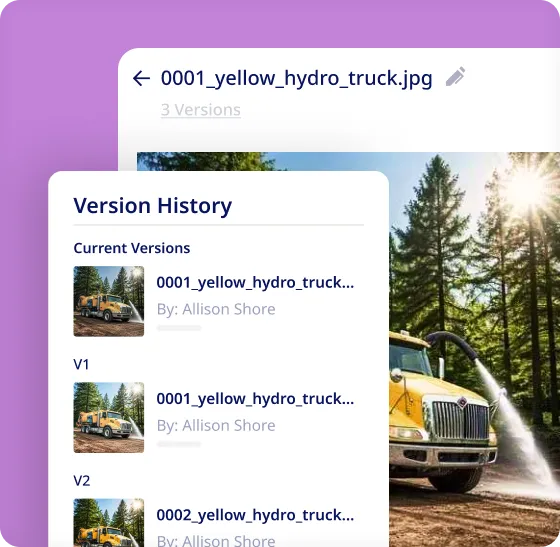The height and width of the screenshot is (547, 560).
Task: Go back using the left arrow icon
Action: (141, 79)
